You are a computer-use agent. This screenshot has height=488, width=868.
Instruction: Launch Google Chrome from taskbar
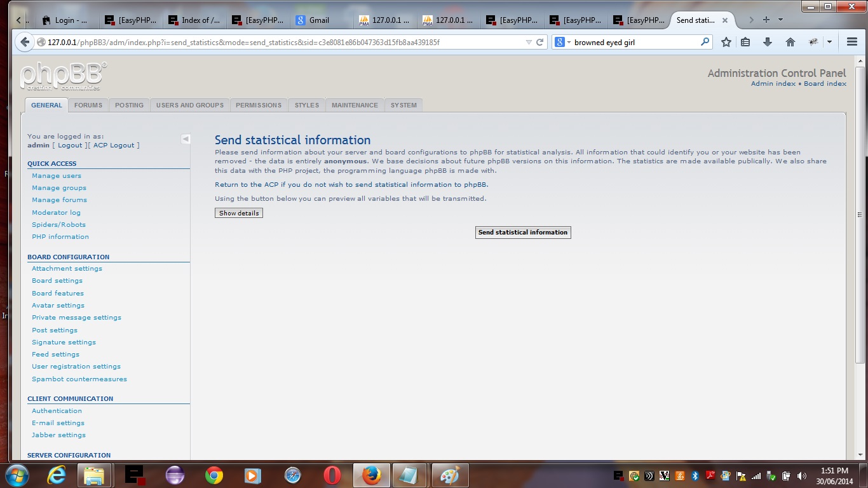pos(214,475)
